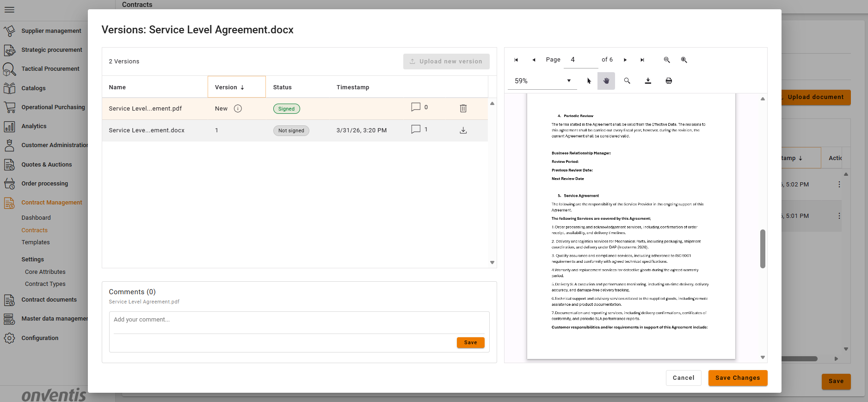Open comments for the docx version row
The image size is (868, 402).
tap(416, 130)
